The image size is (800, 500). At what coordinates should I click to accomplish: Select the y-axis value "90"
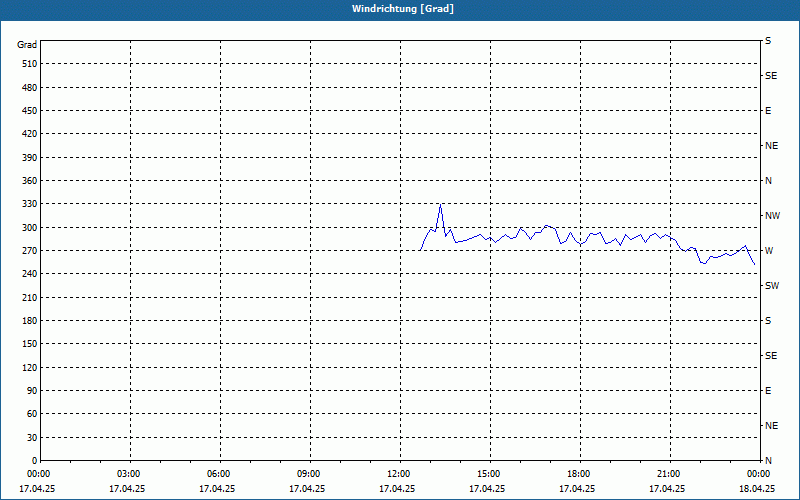[32, 391]
